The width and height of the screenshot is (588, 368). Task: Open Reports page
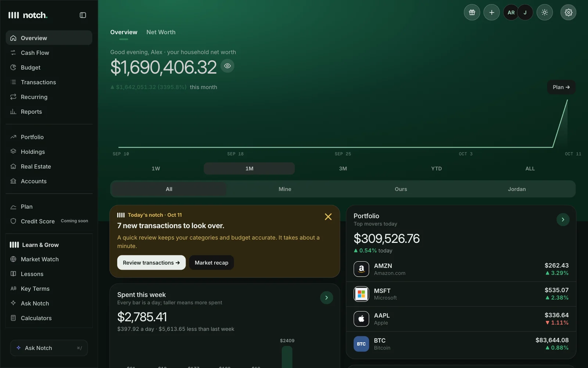[x=49, y=112]
